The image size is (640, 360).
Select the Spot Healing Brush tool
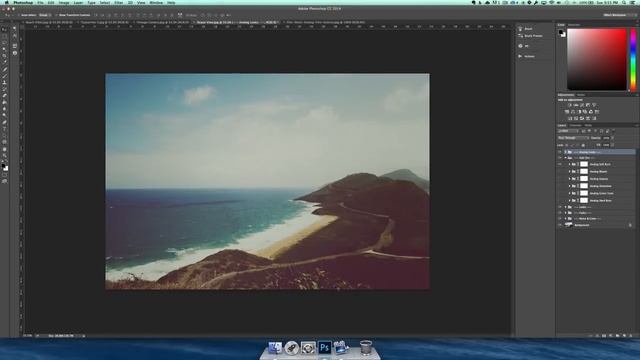click(x=4, y=69)
